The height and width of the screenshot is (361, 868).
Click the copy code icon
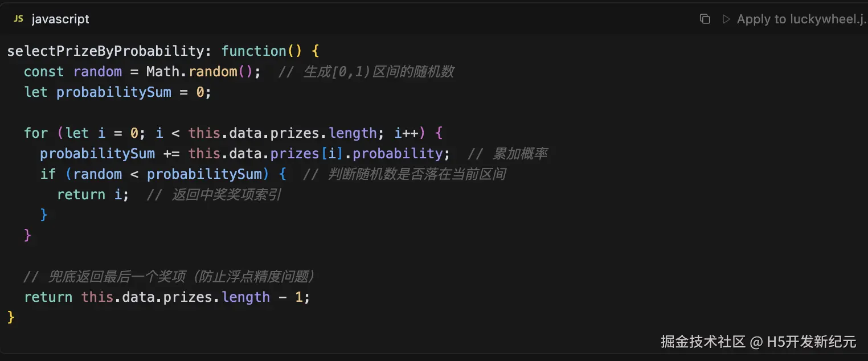point(705,19)
